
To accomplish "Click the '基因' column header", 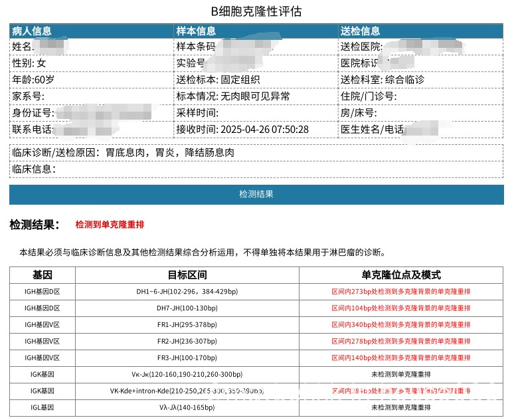I will coord(43,275).
